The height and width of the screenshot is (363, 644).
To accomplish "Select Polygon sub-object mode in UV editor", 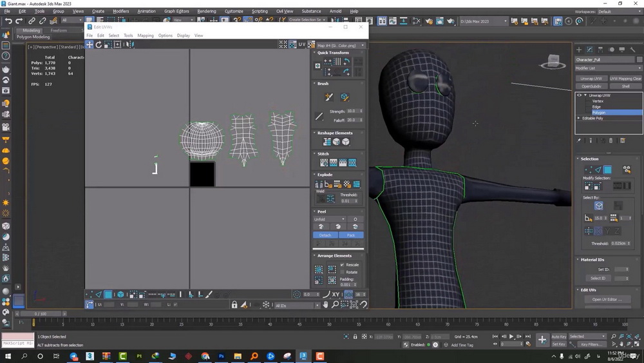I will click(x=108, y=295).
